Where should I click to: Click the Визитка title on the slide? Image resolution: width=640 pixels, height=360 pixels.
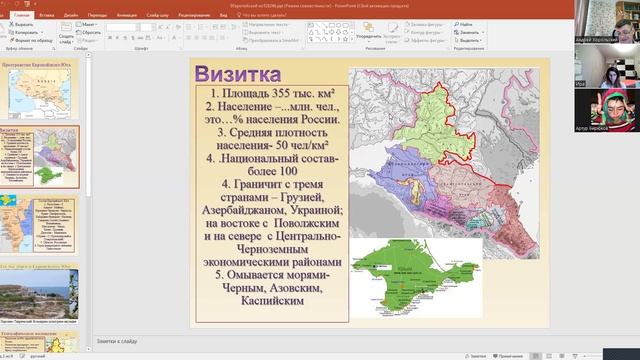238,74
